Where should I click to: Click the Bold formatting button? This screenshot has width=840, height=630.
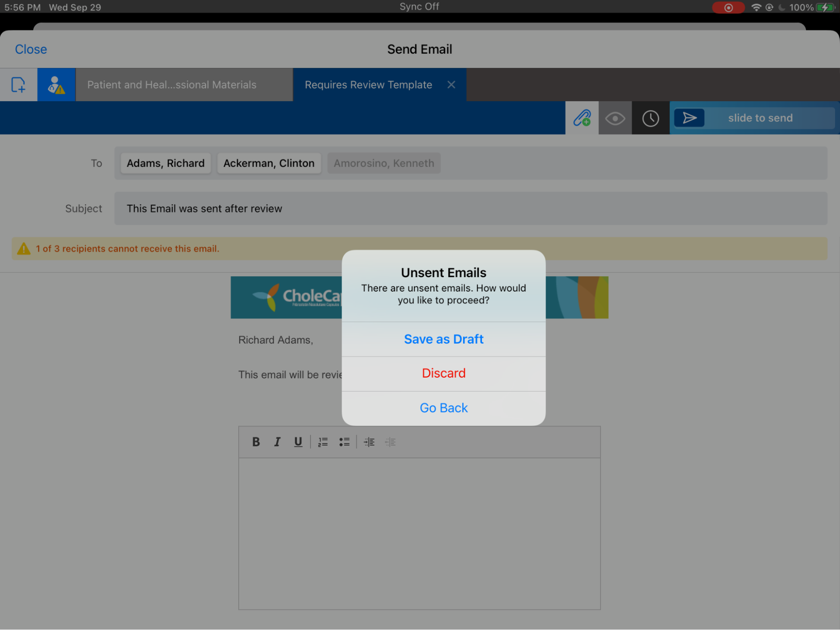coord(255,441)
